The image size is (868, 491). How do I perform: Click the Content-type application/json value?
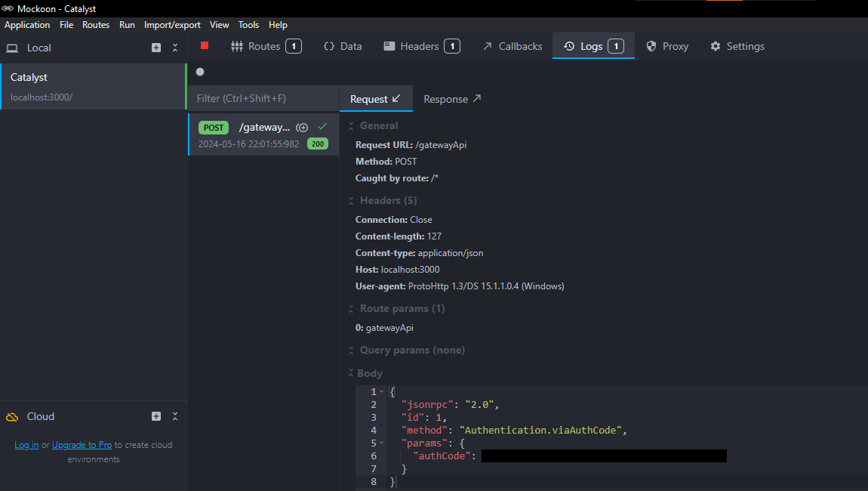[451, 253]
